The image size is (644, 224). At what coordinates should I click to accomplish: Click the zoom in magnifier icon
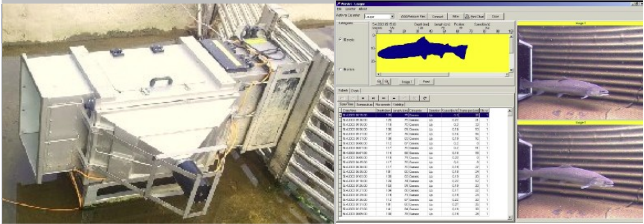point(379,82)
